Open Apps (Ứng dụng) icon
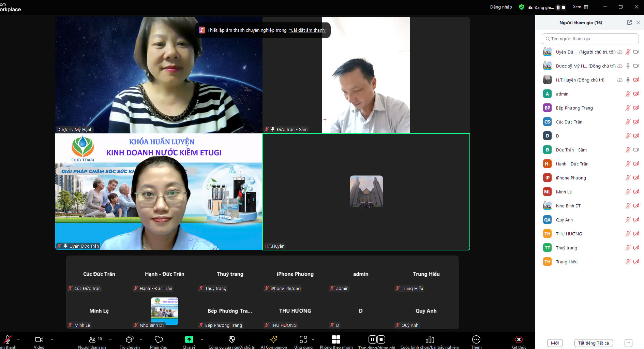644x349 pixels. tap(303, 339)
